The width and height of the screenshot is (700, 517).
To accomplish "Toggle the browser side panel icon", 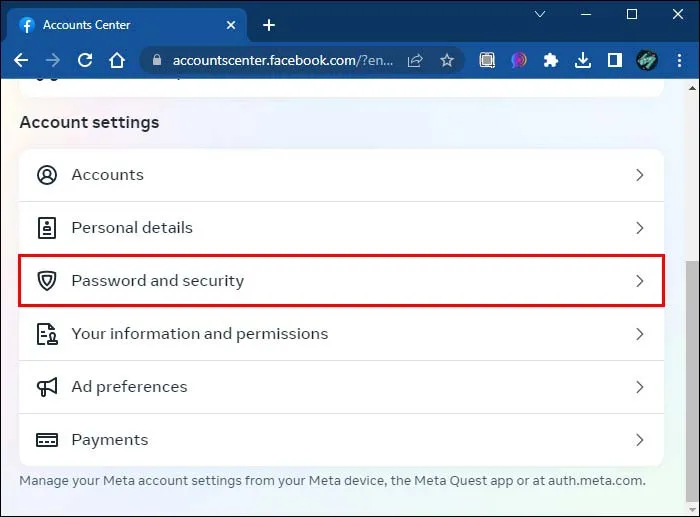I will (615, 60).
